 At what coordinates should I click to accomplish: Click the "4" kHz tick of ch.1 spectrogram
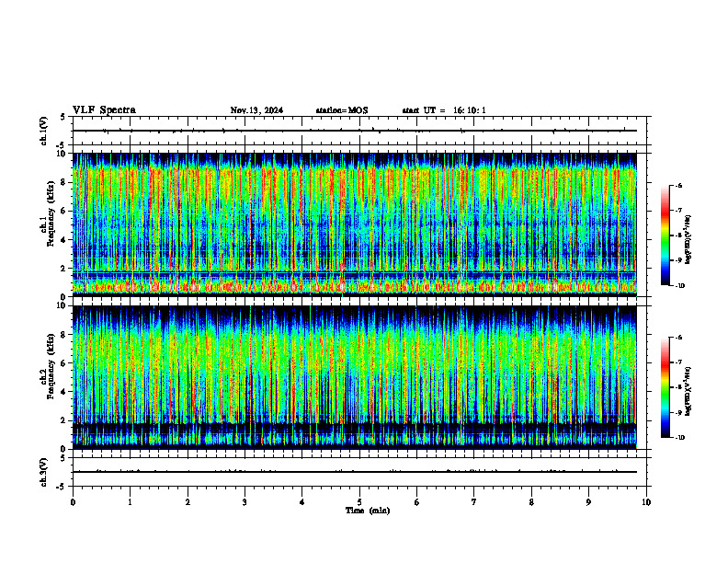click(x=64, y=240)
